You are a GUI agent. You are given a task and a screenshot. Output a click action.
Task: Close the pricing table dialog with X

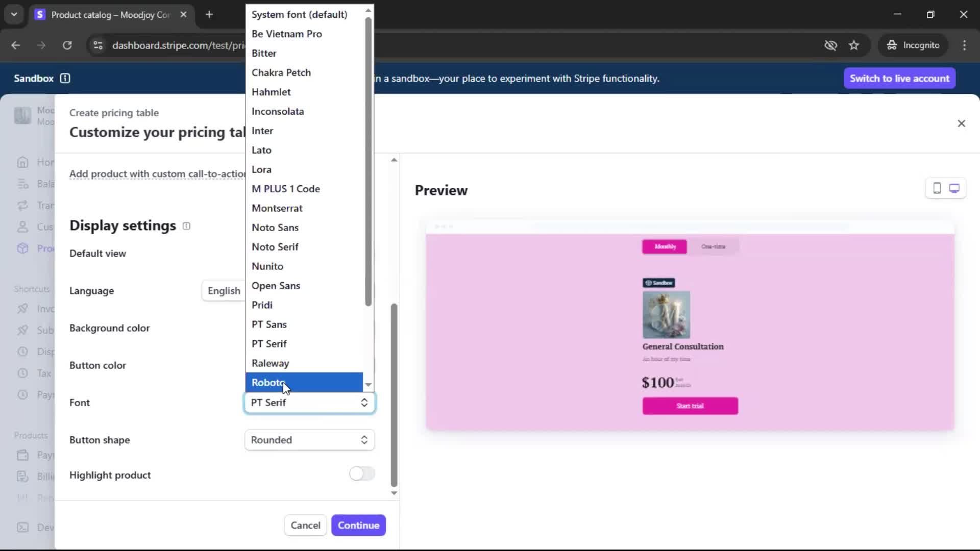pyautogui.click(x=961, y=123)
